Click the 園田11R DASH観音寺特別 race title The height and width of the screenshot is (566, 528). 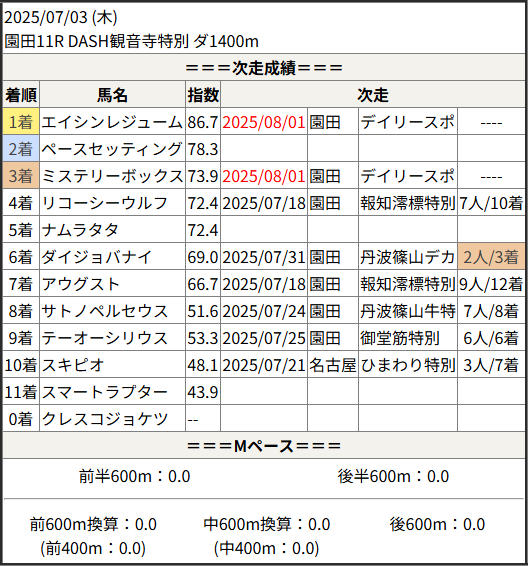tap(132, 41)
